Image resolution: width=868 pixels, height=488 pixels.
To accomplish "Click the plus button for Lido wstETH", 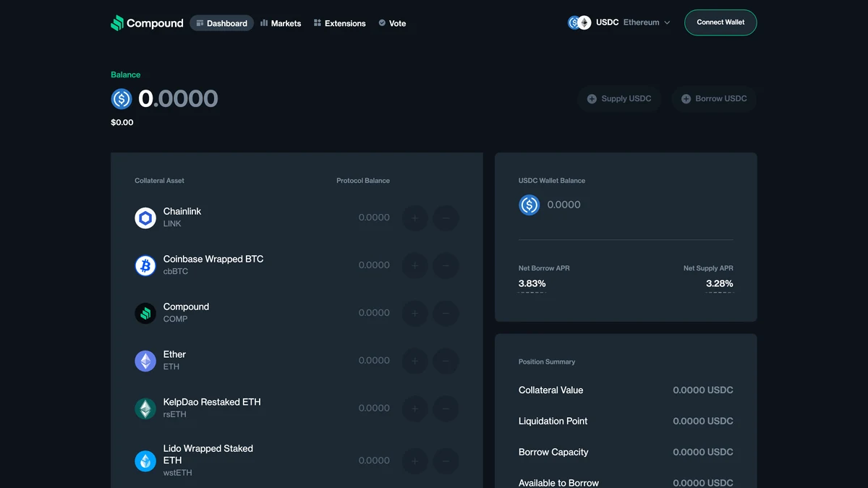I will [415, 461].
